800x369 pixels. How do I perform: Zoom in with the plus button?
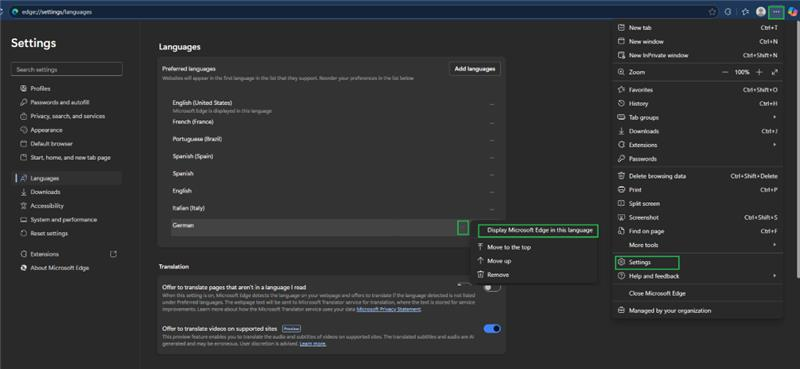pos(759,72)
